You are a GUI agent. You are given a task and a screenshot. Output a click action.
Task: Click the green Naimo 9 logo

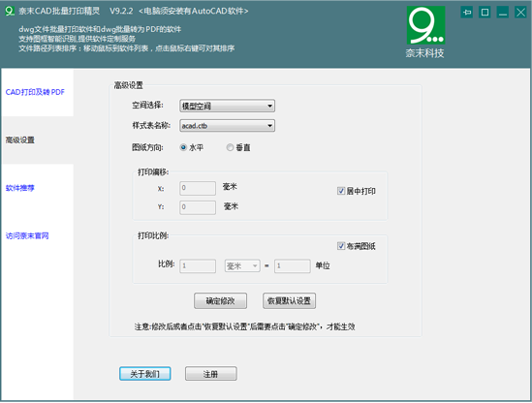[x=425, y=25]
